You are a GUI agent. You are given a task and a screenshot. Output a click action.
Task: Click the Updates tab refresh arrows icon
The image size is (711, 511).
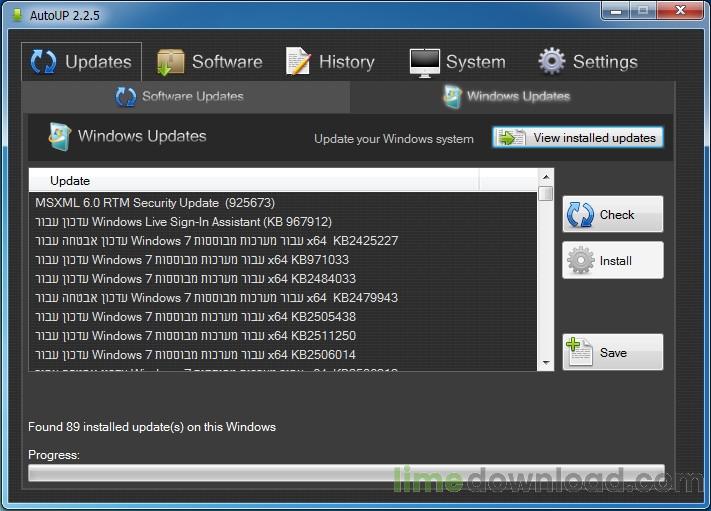(x=43, y=62)
